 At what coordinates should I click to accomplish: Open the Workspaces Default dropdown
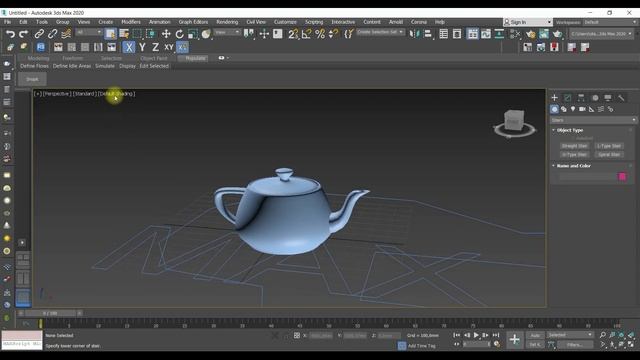(610, 22)
